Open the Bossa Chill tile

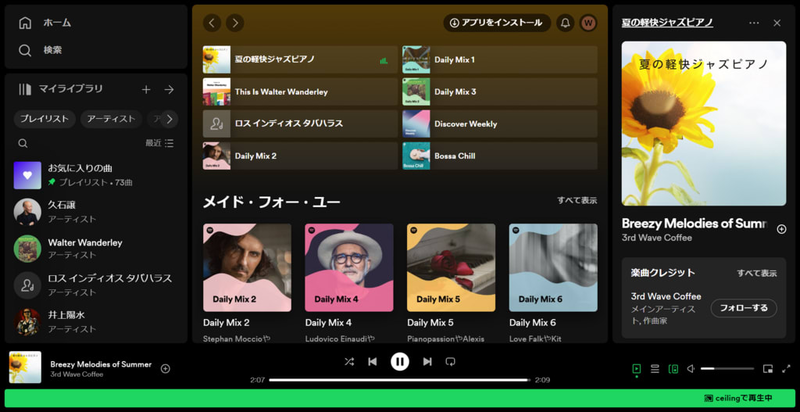500,156
